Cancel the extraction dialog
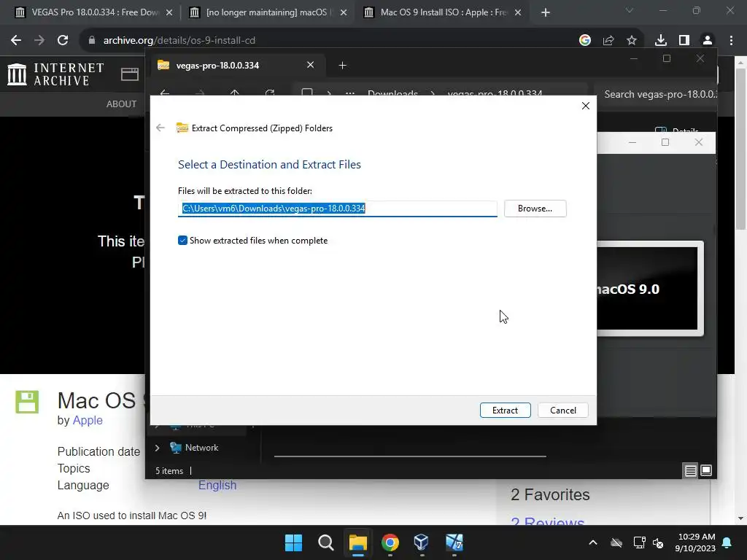This screenshot has height=560, width=747. (562, 410)
